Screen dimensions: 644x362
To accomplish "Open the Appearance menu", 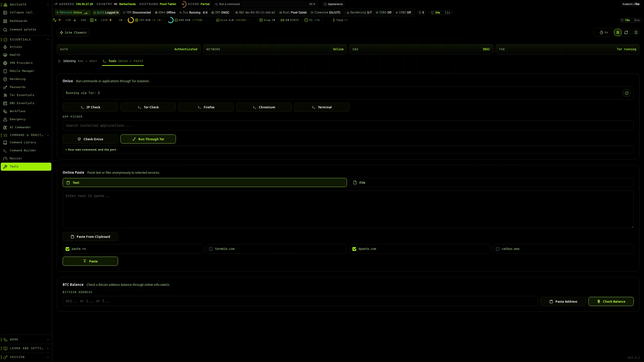I will coord(333,4).
